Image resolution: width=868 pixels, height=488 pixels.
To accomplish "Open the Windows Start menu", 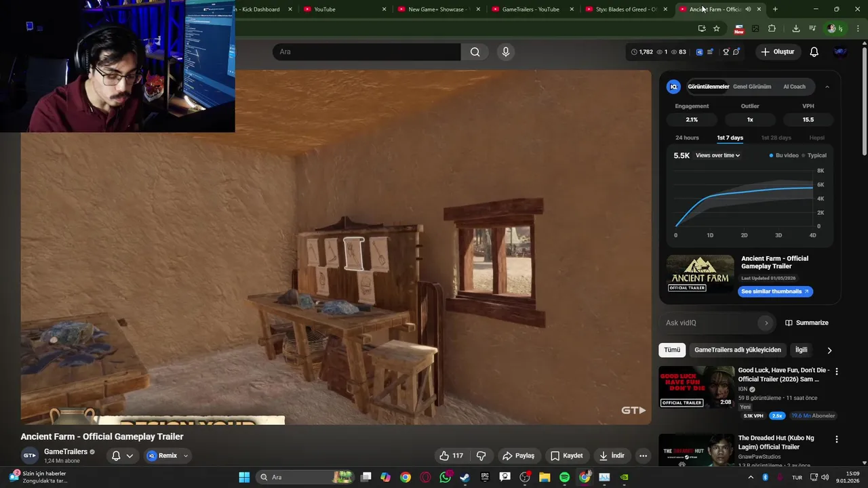I will (244, 477).
